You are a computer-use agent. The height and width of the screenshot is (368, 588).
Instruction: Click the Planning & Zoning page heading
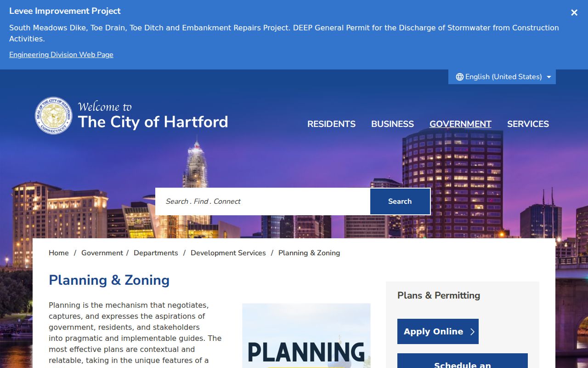coord(109,280)
